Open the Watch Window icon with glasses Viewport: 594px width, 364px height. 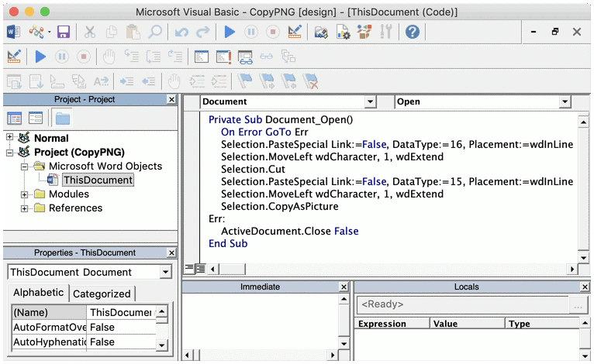coord(246,57)
